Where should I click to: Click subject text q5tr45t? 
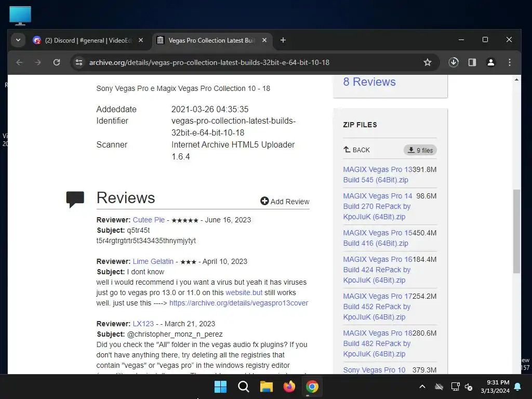138,230
